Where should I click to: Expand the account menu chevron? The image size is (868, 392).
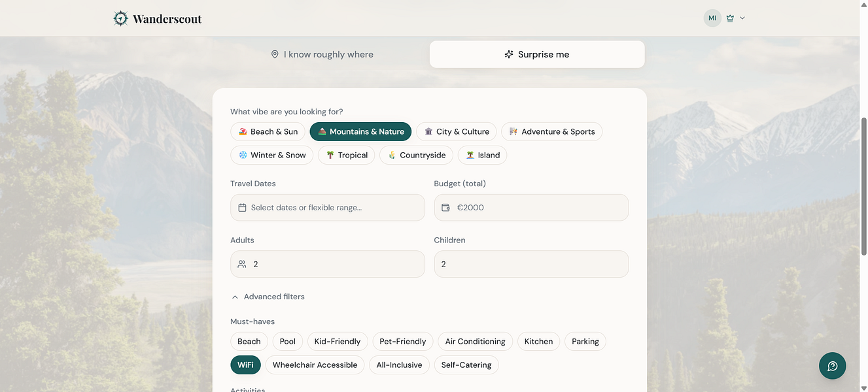742,18
